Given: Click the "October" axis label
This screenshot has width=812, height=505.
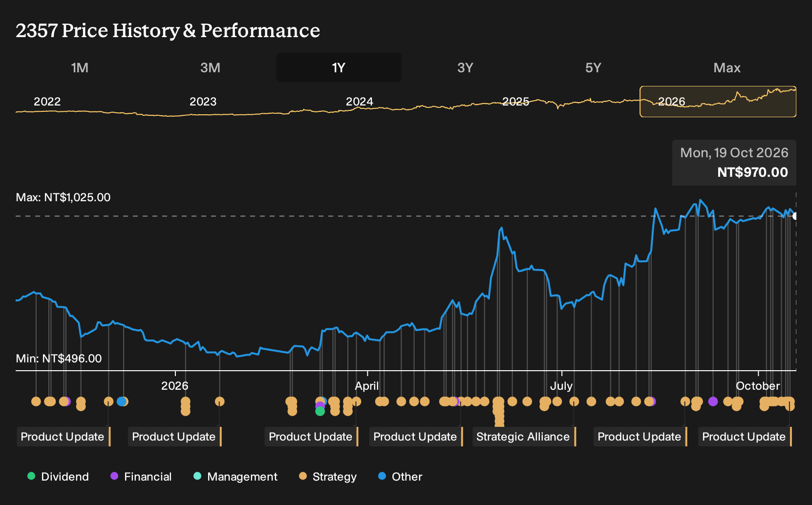Looking at the screenshot, I should click(x=758, y=386).
